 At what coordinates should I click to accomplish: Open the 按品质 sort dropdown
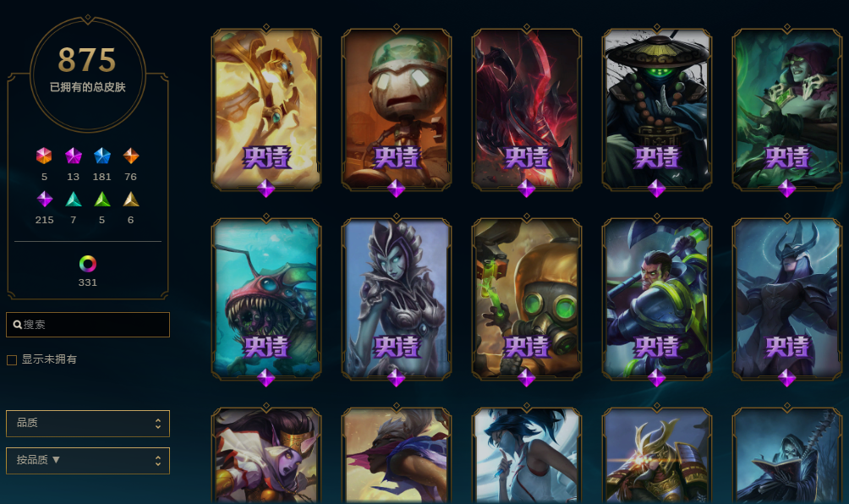click(88, 461)
